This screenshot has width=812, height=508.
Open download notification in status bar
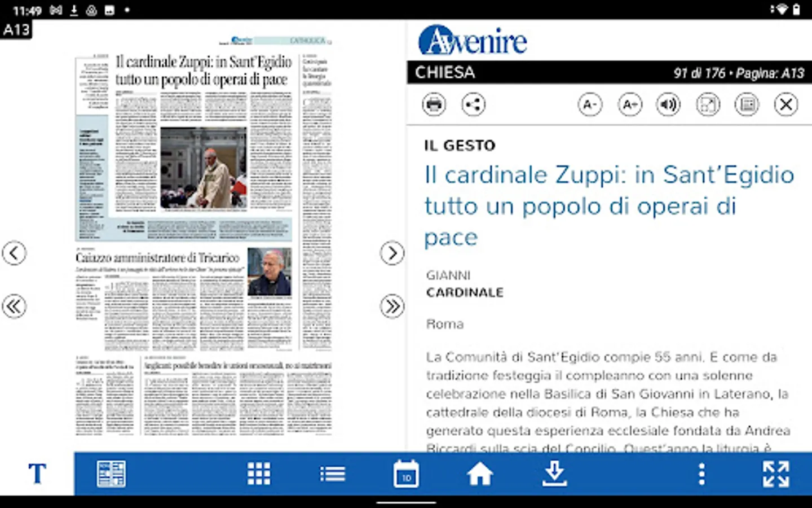point(74,10)
